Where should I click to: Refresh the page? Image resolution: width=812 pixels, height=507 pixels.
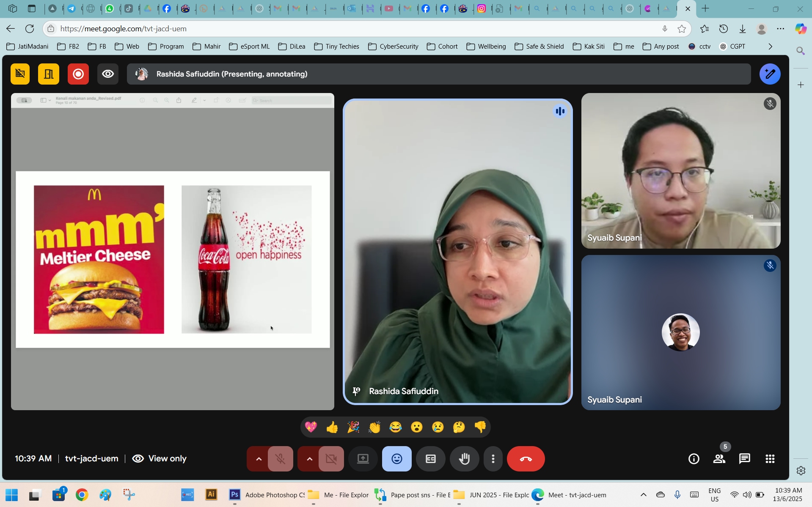[30, 29]
